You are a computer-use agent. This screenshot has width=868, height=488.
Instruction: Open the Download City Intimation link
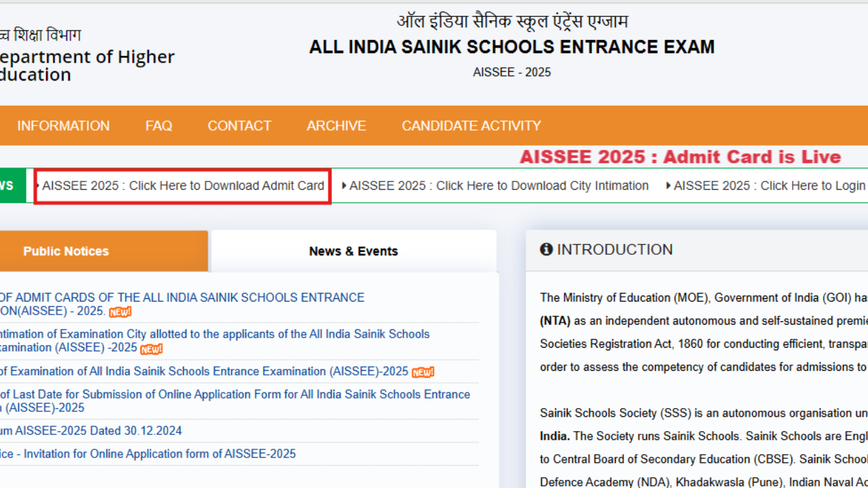click(x=498, y=185)
